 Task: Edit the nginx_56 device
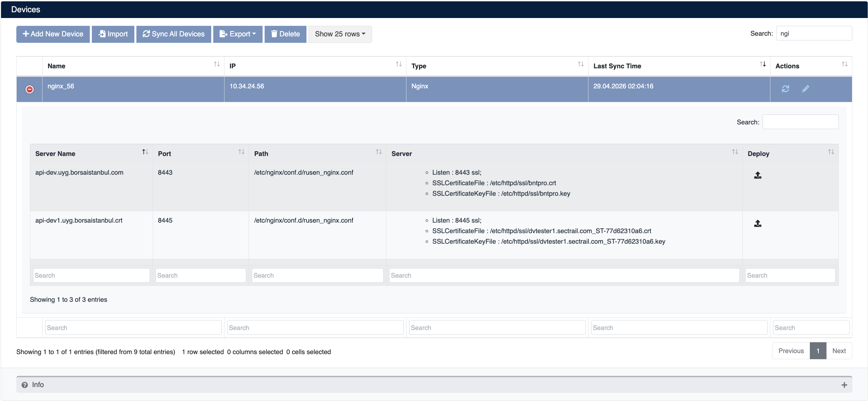(805, 89)
